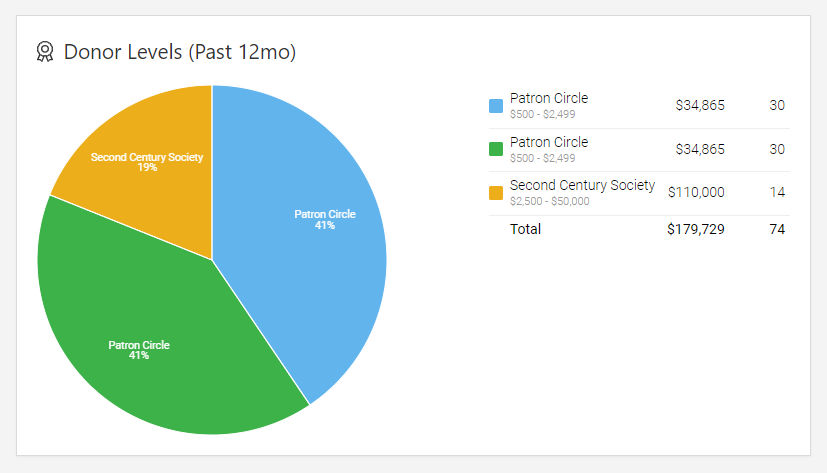Click the blue legend color swatch
827x473 pixels.
(x=496, y=105)
